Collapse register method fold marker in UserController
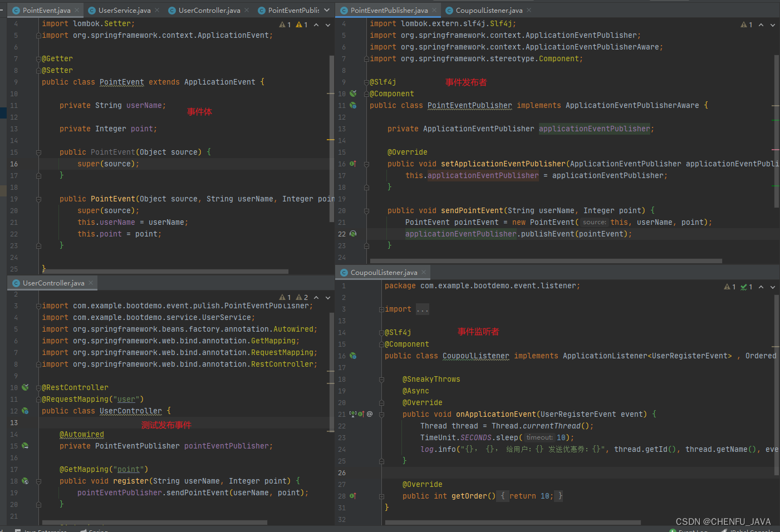Screen dimensions: 780x532 tap(38, 481)
